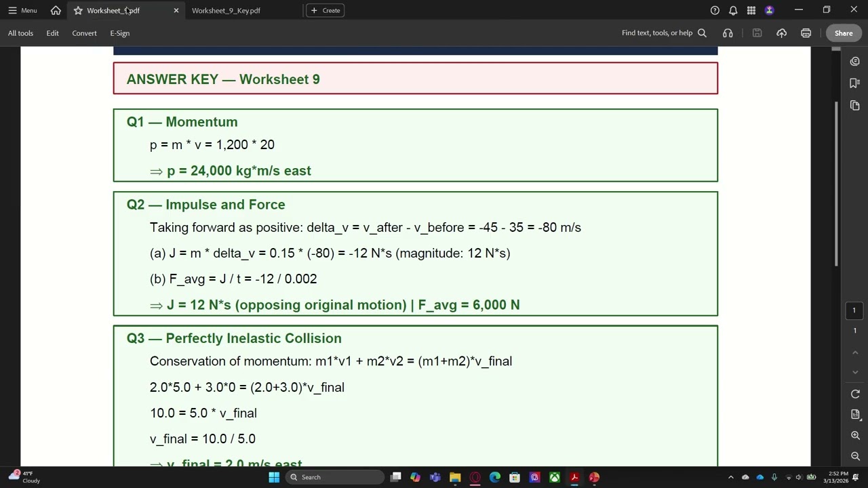The height and width of the screenshot is (488, 868).
Task: Switch to Worksheet_9_Key.pdf tab
Action: point(226,10)
